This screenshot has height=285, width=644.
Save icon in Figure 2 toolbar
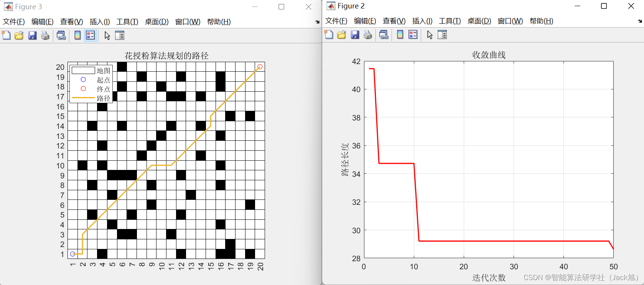(355, 35)
